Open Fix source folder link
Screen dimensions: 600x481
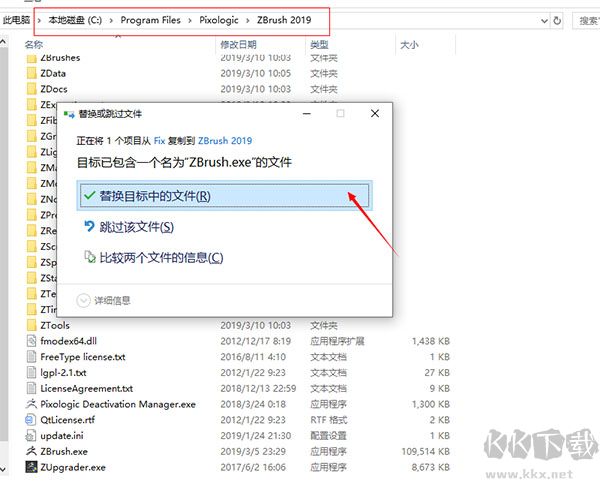159,141
